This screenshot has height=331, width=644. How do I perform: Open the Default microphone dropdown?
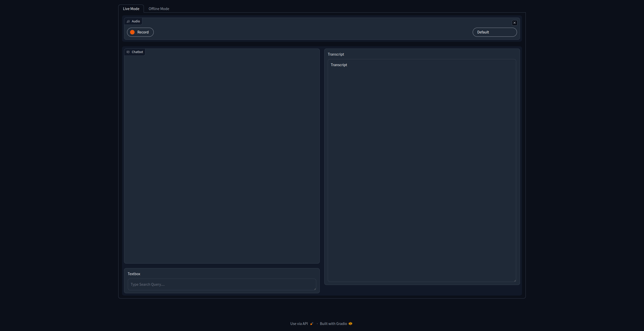494,32
